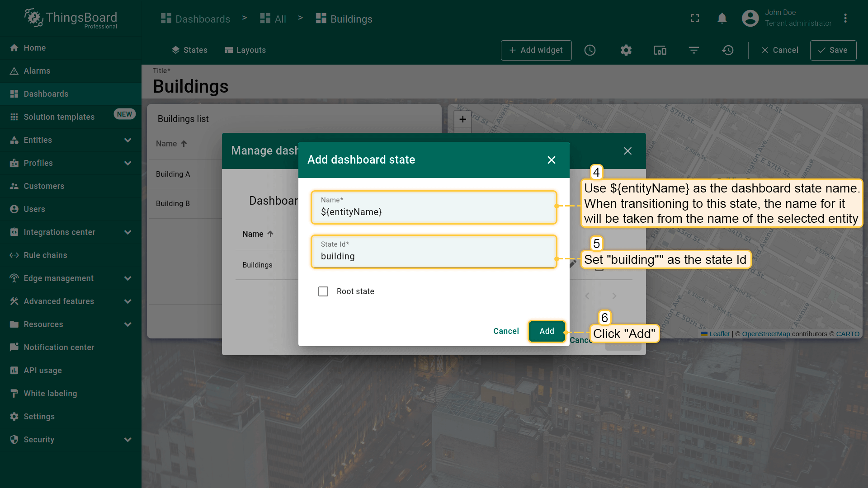Image resolution: width=868 pixels, height=488 pixels.
Task: Click the entity aliases icon
Action: pyautogui.click(x=660, y=50)
